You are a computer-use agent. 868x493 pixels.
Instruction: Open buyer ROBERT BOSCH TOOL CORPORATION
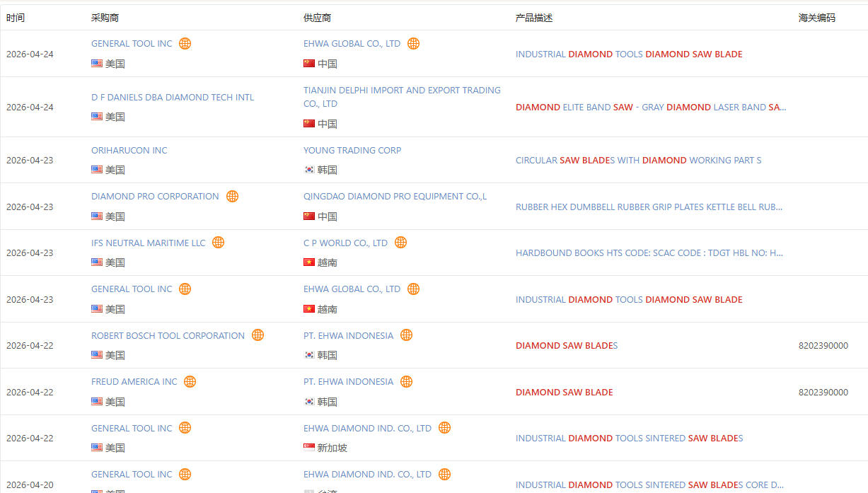168,336
